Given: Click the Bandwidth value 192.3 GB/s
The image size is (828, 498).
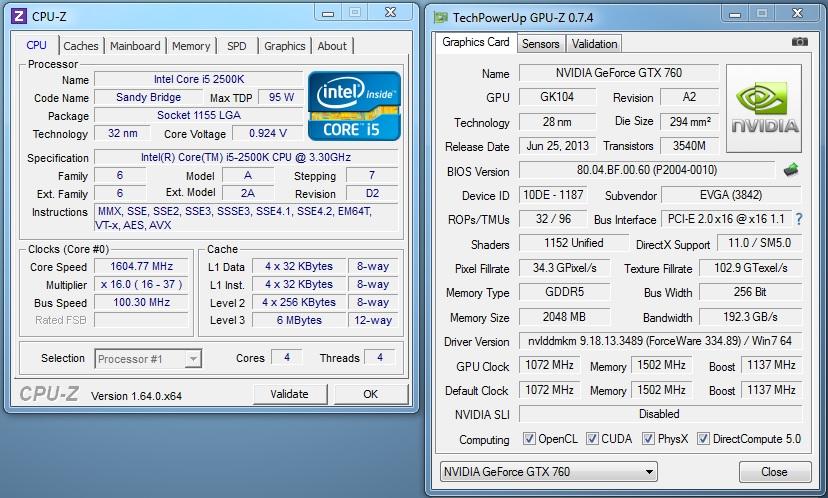Looking at the screenshot, I should 750,317.
